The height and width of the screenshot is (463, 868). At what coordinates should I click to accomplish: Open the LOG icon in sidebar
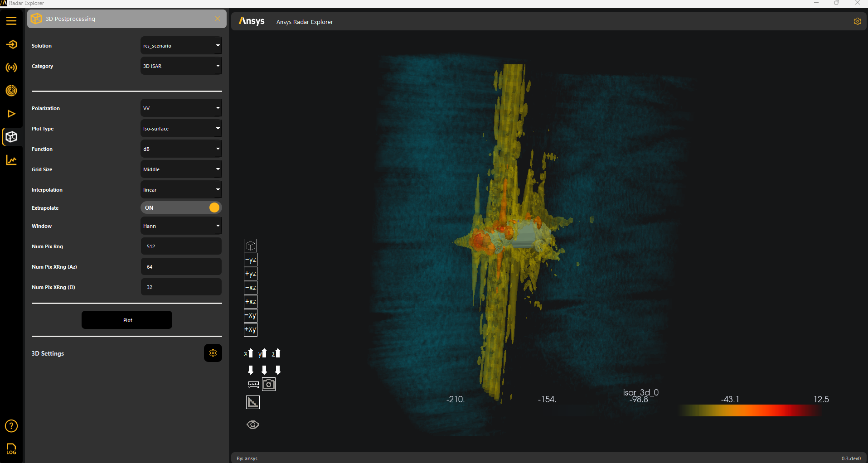(x=11, y=449)
